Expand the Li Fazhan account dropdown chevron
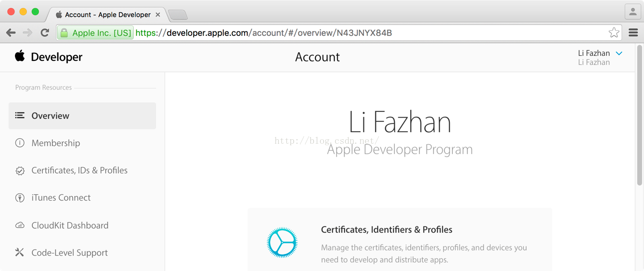Screen dimensions: 644x271 pyautogui.click(x=619, y=53)
